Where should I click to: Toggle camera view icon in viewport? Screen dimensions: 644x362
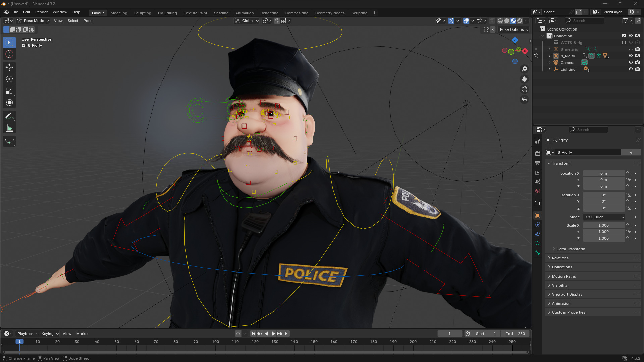[x=524, y=89]
